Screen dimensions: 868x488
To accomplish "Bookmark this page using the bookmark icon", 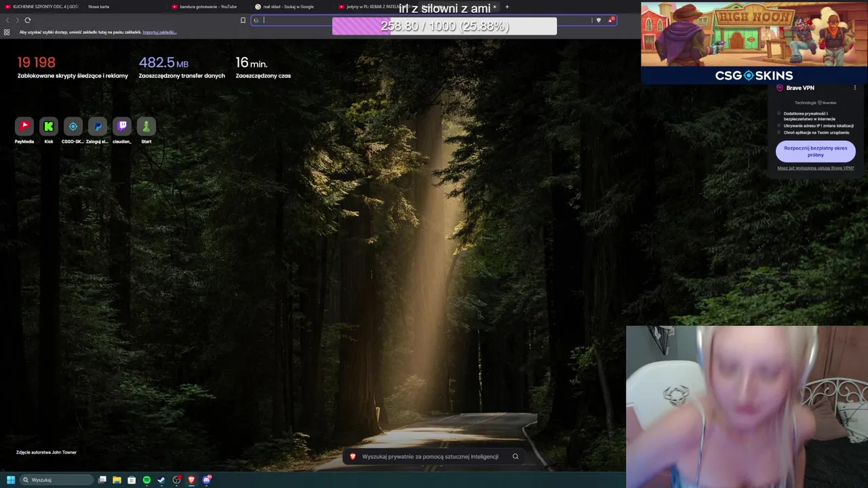I will (243, 20).
